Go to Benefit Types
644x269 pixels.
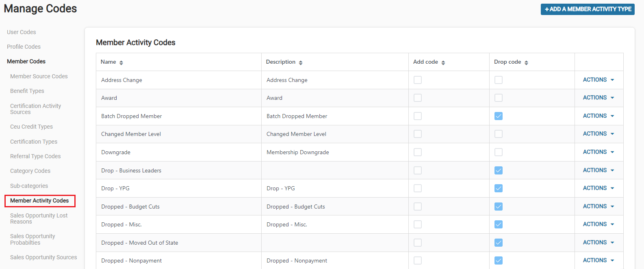tap(27, 91)
